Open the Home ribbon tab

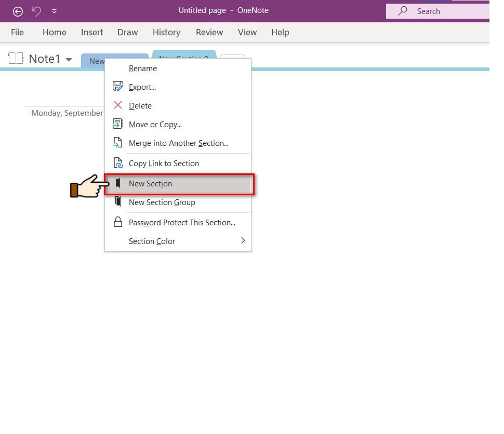(x=55, y=32)
